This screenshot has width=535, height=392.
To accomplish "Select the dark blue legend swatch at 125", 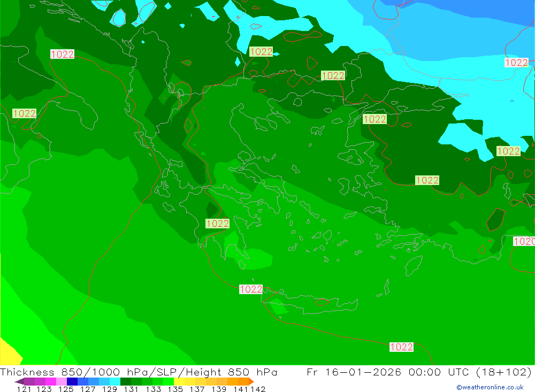I will [x=72, y=381].
